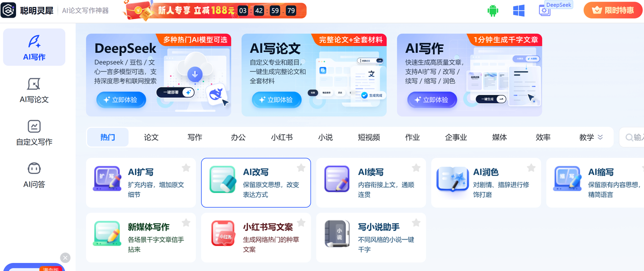
Task: Click the 写小说助手 card icon
Action: pos(337,234)
